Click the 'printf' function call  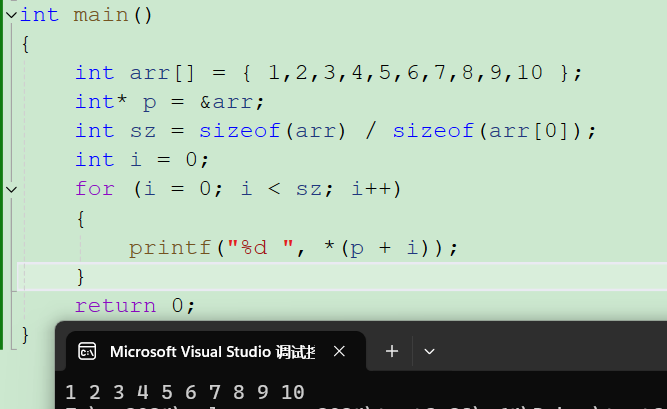pos(170,248)
